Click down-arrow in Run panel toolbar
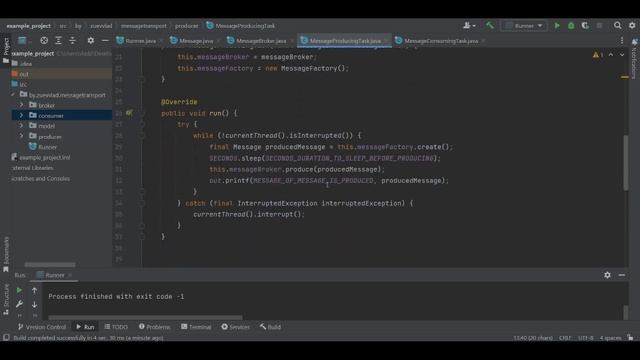640x360 pixels. pos(34,304)
